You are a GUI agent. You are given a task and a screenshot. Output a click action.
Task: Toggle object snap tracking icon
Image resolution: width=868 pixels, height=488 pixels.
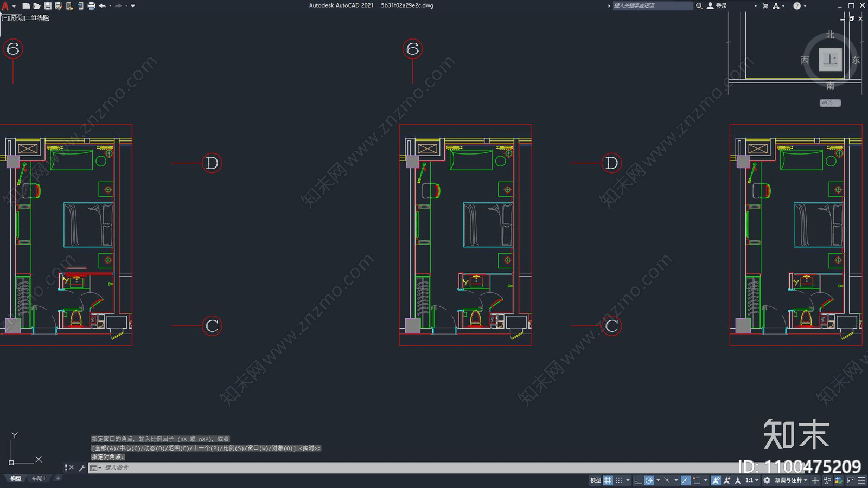pos(686,480)
